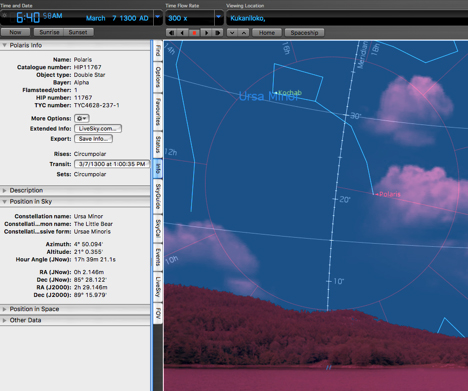This screenshot has height=391, width=468.
Task: Step time forward one step
Action: click(217, 33)
